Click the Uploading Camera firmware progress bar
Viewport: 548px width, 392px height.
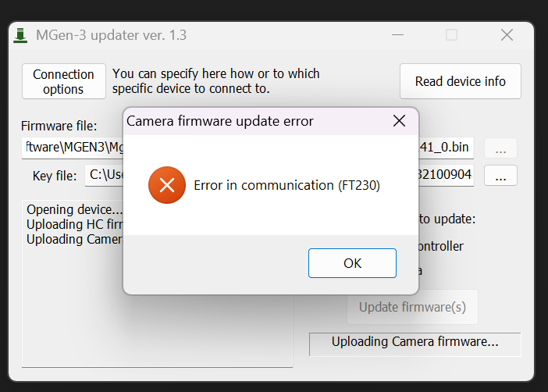click(x=415, y=344)
